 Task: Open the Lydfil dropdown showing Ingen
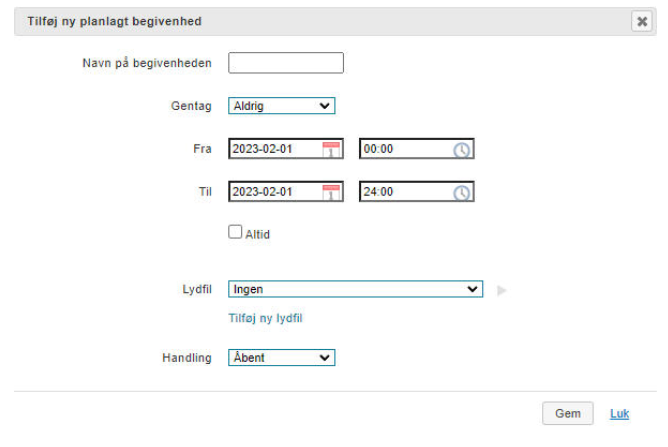click(355, 289)
